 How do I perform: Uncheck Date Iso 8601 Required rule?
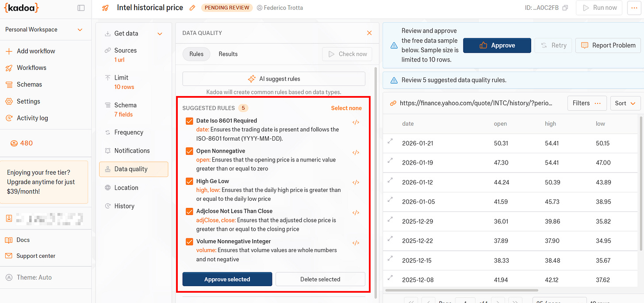tap(189, 121)
